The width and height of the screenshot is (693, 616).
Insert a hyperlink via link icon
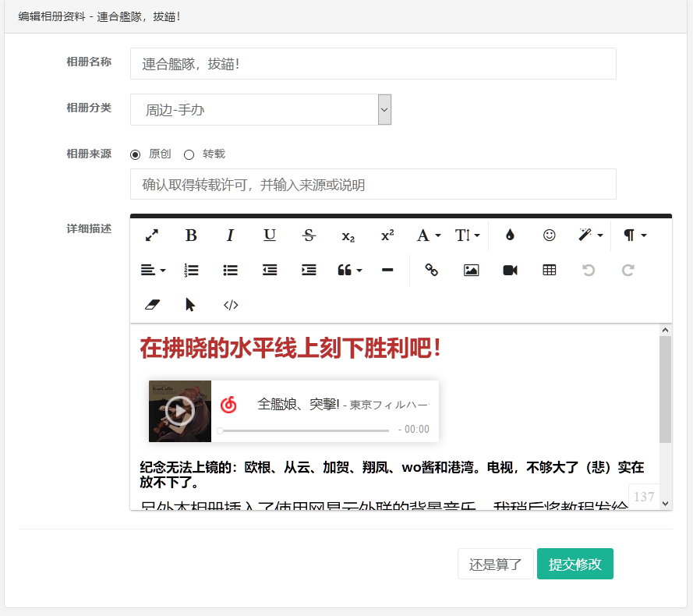(x=431, y=270)
